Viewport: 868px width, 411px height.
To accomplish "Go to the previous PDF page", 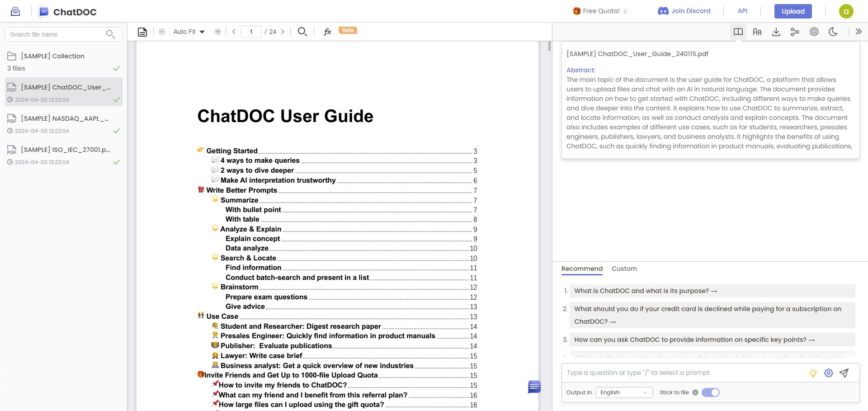I will tap(234, 32).
